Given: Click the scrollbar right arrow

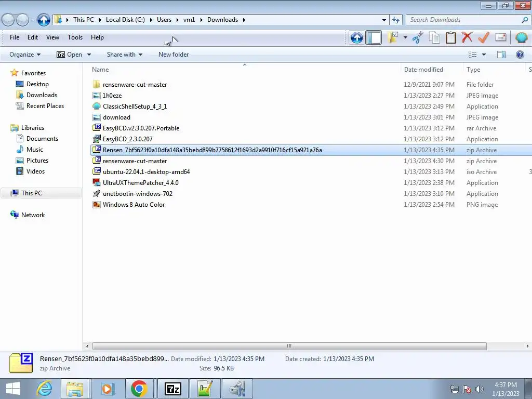Looking at the screenshot, I should click(x=527, y=346).
